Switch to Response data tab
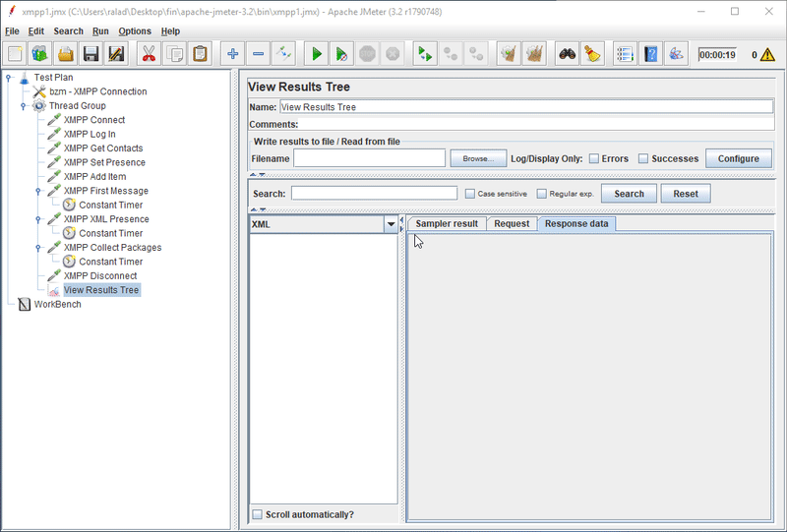The height and width of the screenshot is (532, 787). [x=576, y=224]
